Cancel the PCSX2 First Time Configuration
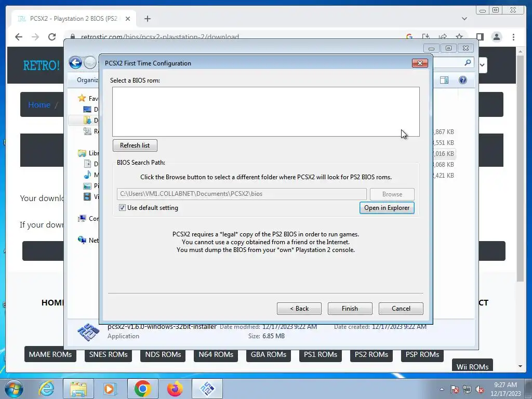The image size is (532, 399). point(401,309)
